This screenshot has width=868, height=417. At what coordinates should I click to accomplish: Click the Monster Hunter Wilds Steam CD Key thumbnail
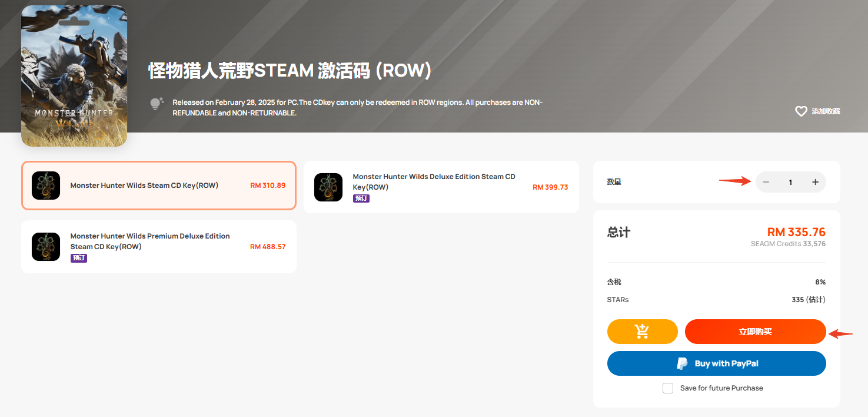click(46, 186)
